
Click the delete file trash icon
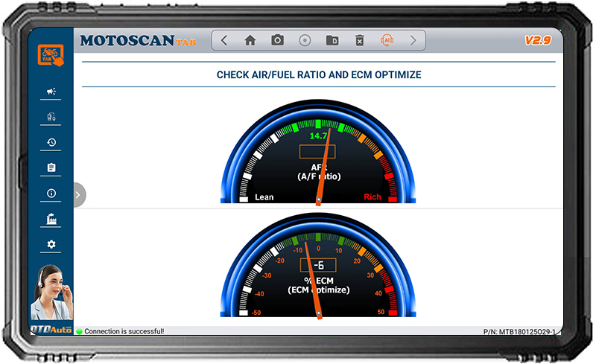360,40
